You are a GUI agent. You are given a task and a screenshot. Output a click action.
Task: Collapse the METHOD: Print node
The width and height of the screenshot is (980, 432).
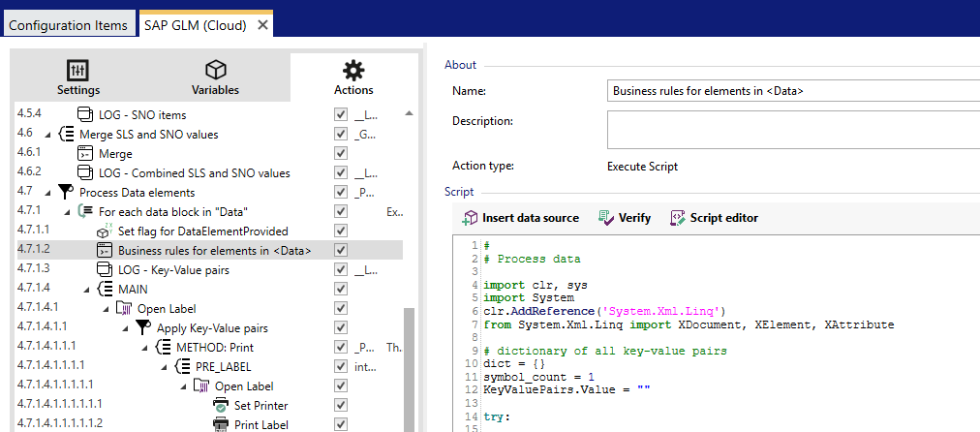[144, 347]
